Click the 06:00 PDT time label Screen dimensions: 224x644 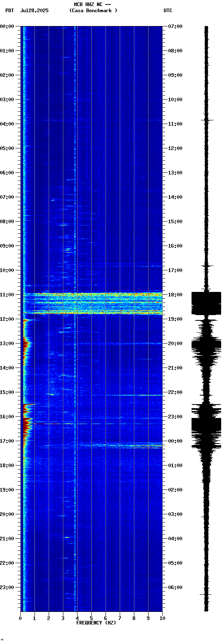point(7,173)
